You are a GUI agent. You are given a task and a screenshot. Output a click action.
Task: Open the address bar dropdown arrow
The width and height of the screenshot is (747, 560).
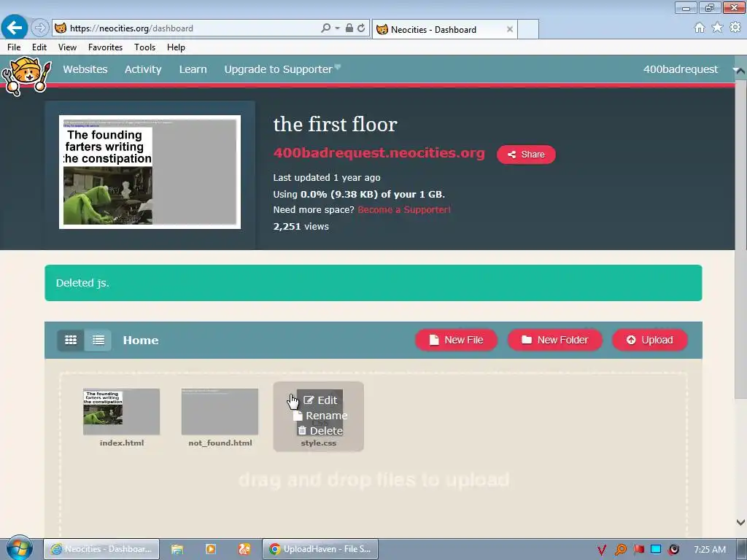click(337, 28)
